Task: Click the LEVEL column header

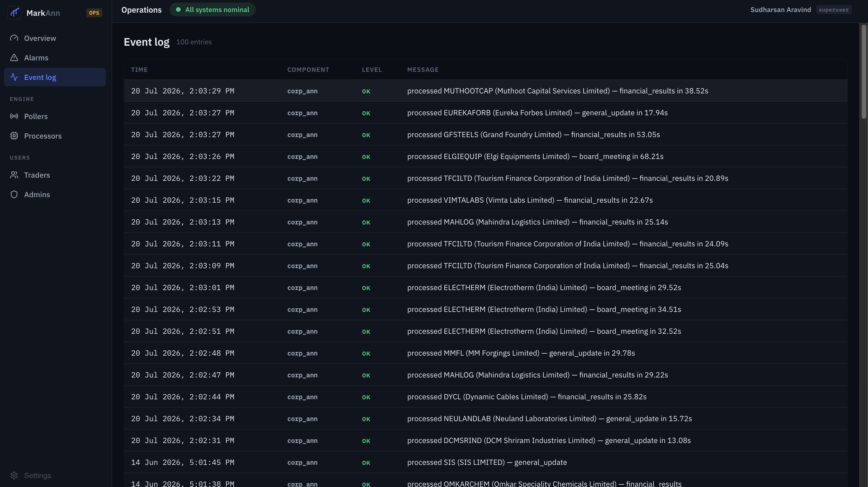Action: click(x=372, y=70)
